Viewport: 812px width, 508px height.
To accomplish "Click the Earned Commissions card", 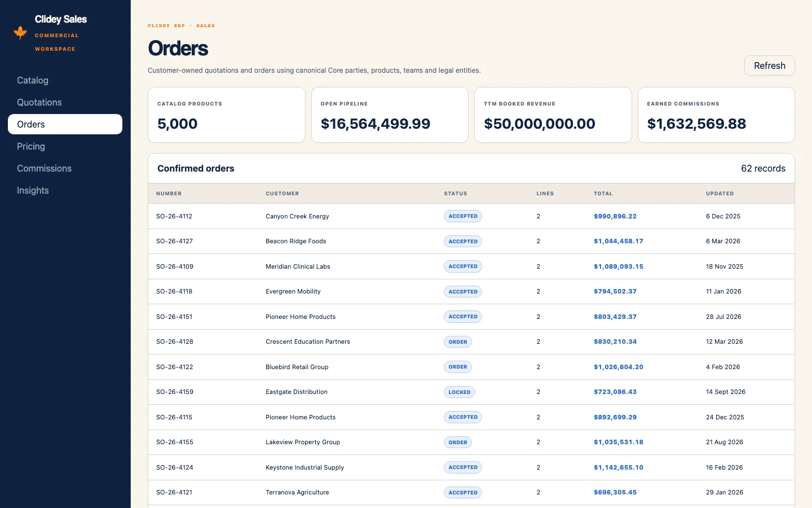I will tap(716, 115).
